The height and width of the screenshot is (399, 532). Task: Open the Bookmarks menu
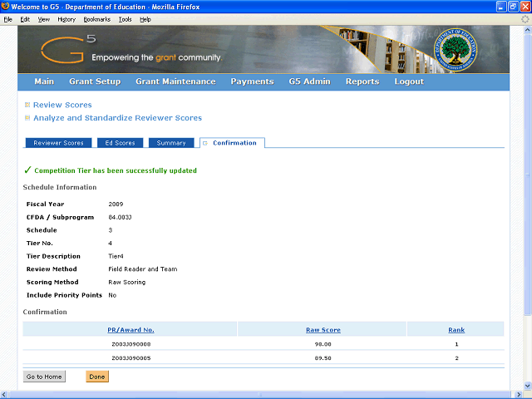click(97, 19)
